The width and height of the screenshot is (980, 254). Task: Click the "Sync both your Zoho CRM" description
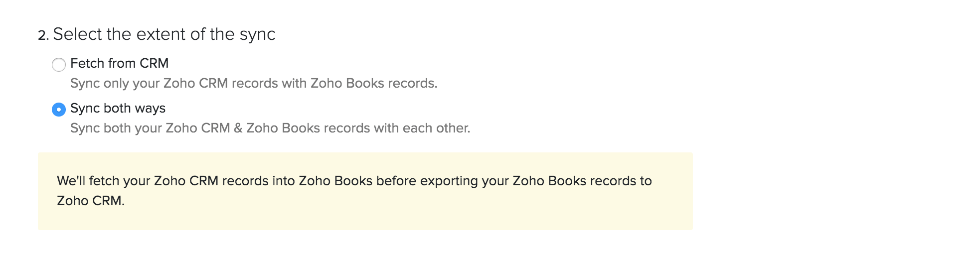click(270, 128)
